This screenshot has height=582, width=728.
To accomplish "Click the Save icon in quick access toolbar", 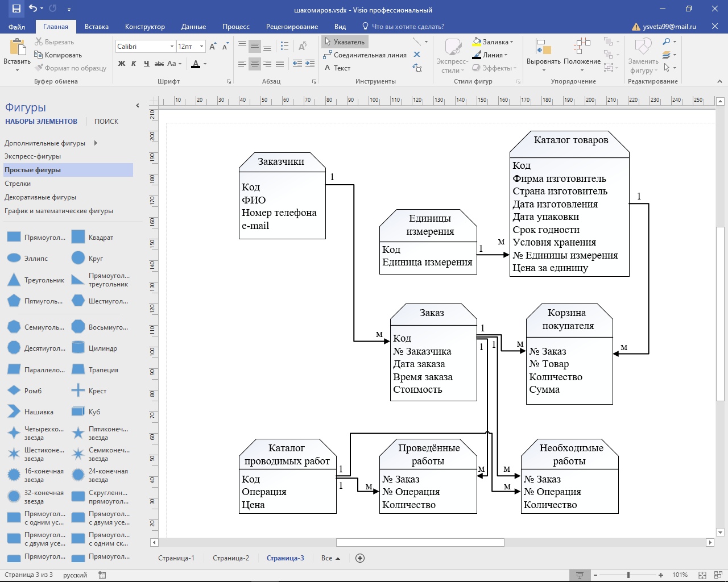I will point(16,9).
